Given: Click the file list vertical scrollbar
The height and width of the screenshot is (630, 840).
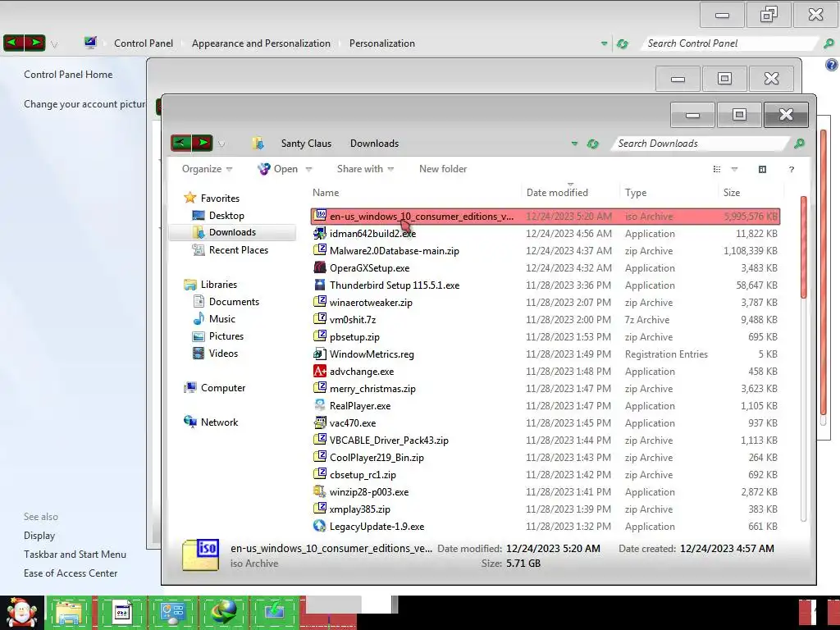Looking at the screenshot, I should coord(803,359).
